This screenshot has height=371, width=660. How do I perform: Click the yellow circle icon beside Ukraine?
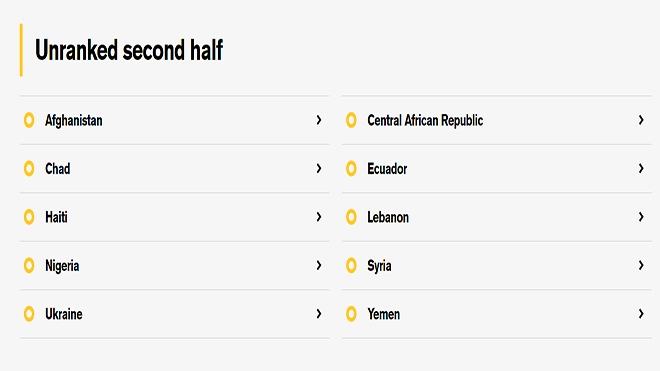[x=29, y=314]
